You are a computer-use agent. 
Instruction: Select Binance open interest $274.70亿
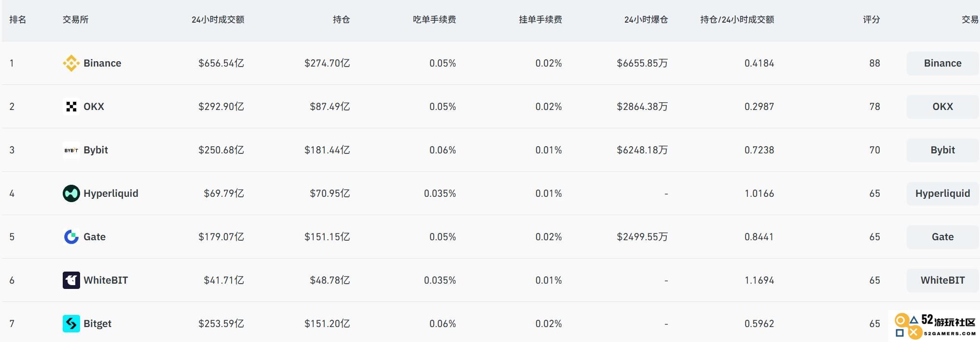327,63
